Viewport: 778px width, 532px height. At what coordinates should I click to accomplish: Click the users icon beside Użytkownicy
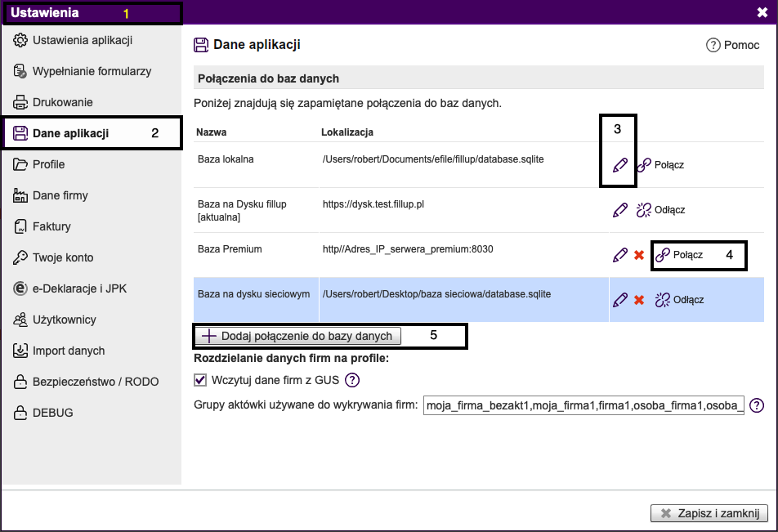[20, 320]
